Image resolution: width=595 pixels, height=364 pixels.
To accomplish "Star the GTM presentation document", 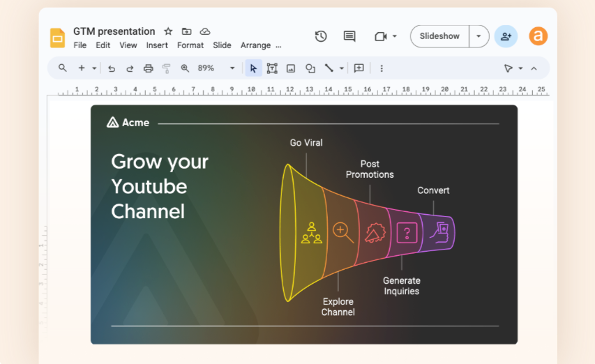I will 168,31.
